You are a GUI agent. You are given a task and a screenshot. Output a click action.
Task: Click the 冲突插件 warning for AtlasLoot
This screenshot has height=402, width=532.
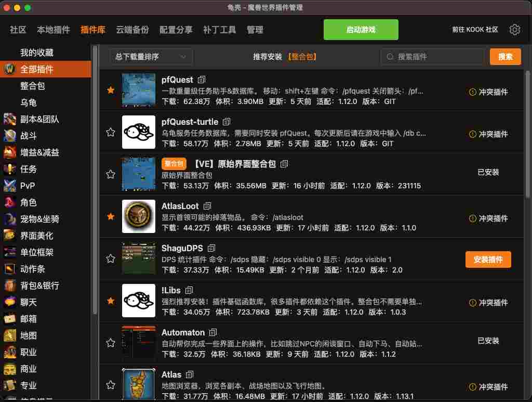[488, 218]
